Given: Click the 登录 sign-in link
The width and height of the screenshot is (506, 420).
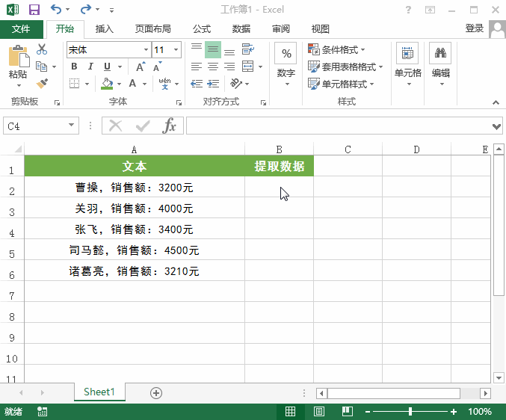Looking at the screenshot, I should [474, 28].
